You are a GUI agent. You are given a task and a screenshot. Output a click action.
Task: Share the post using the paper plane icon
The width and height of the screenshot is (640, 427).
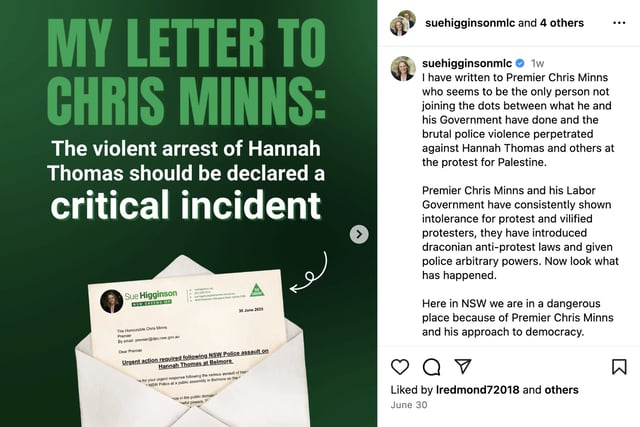[x=463, y=366]
